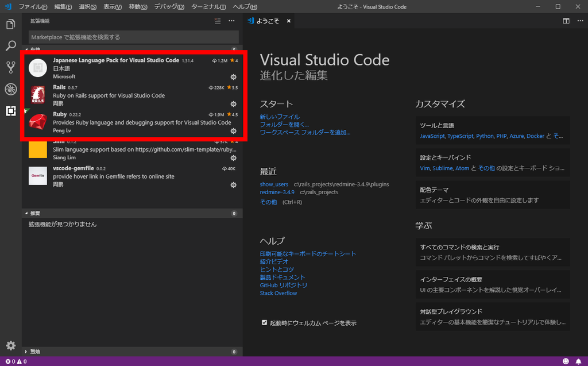Click the Vim keybindings link
Image resolution: width=588 pixels, height=366 pixels.
(424, 168)
